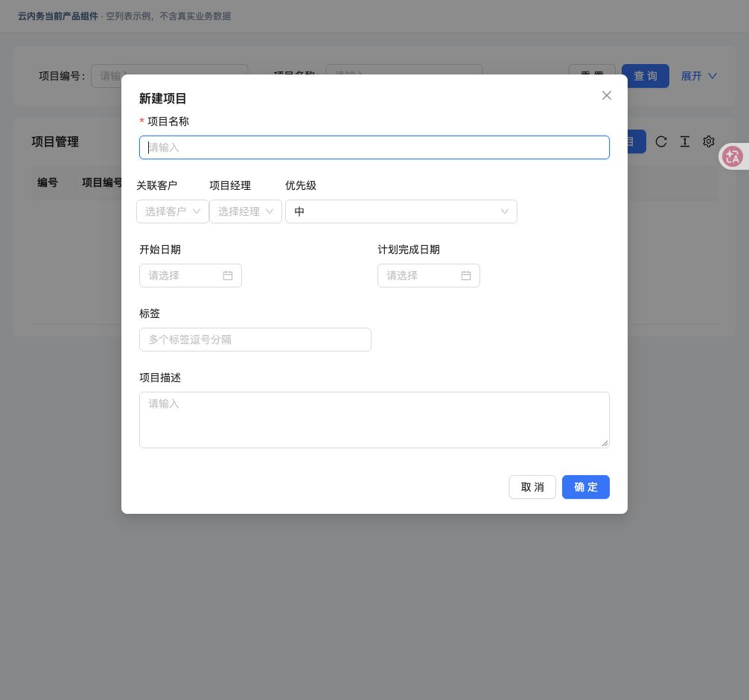
Task: Open the density (row height) icon
Action: tap(685, 141)
